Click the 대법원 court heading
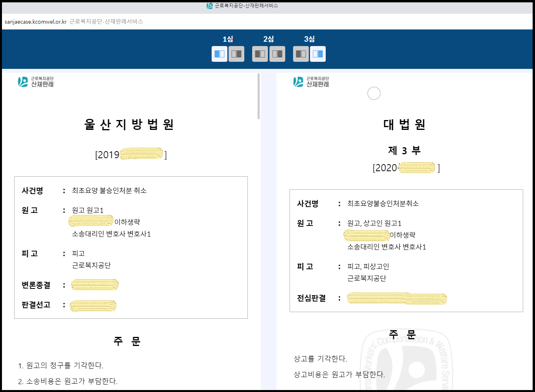The width and height of the screenshot is (535, 392). tap(404, 125)
